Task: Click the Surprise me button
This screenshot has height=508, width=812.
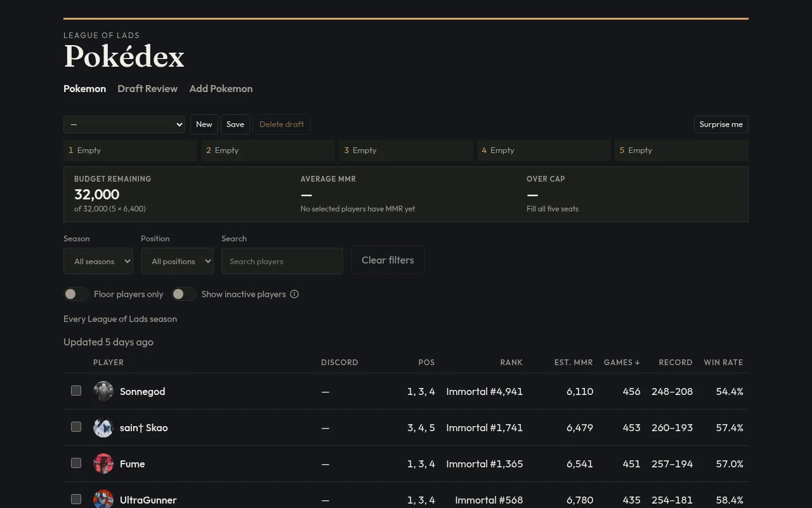Action: pos(721,124)
